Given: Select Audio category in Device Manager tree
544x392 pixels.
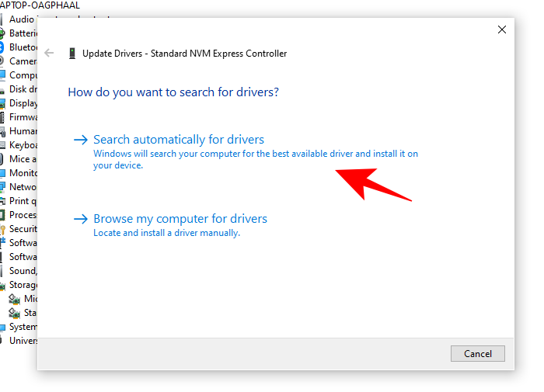Looking at the screenshot, I should click(x=22, y=19).
